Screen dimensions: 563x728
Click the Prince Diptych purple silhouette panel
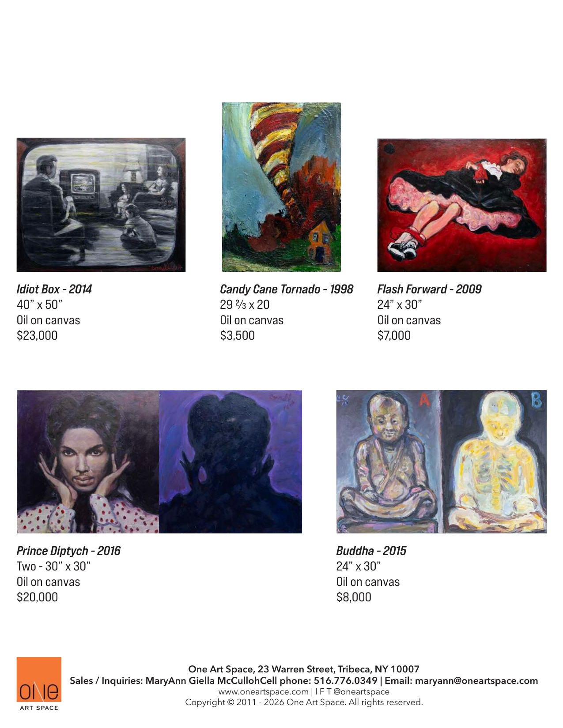point(230,462)
